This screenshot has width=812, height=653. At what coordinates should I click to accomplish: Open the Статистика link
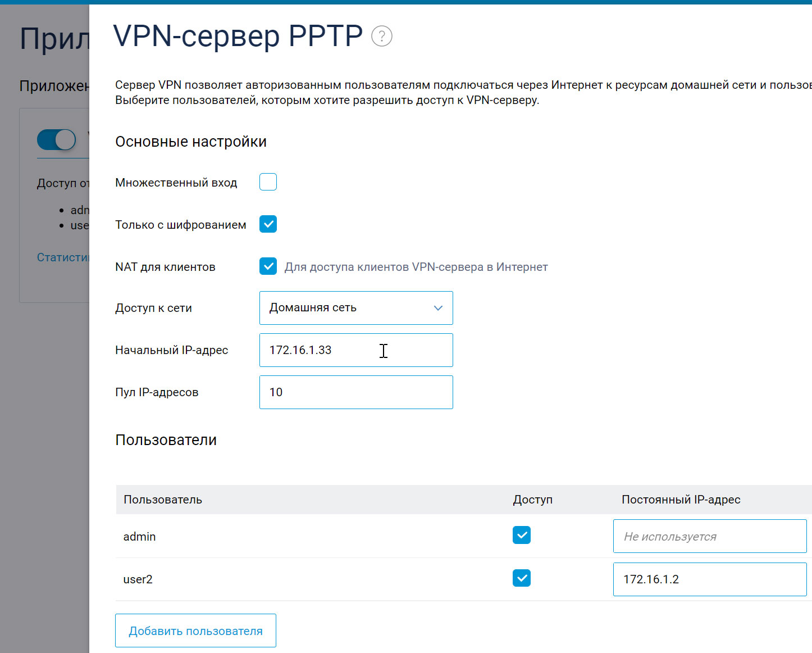[x=63, y=257]
